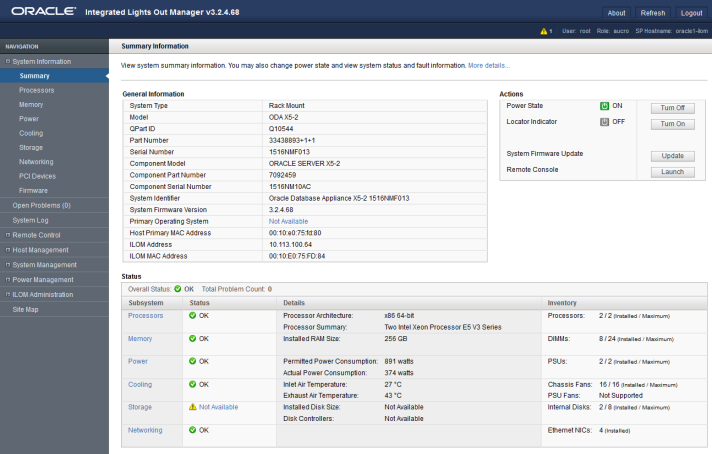Click the Locator Indicator OFF icon

[604, 122]
